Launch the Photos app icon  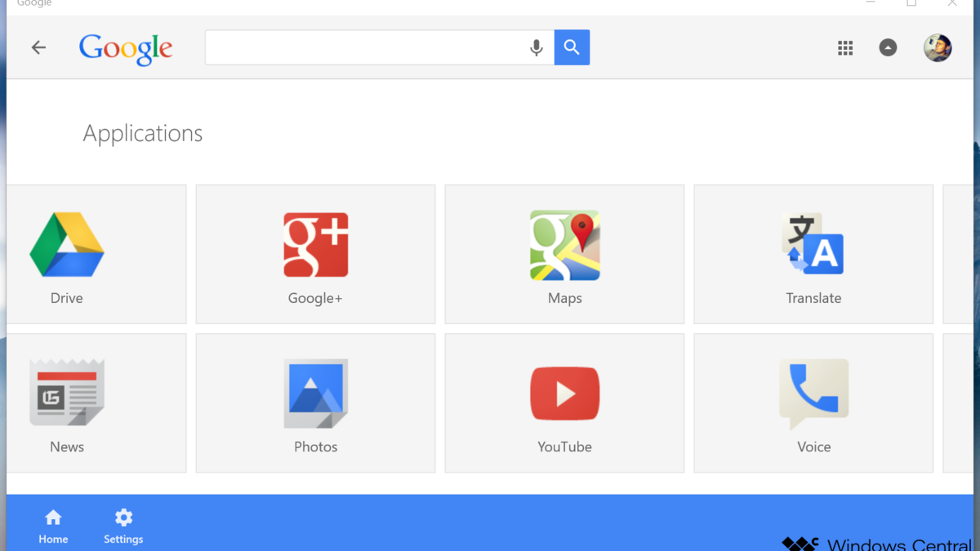(x=315, y=393)
